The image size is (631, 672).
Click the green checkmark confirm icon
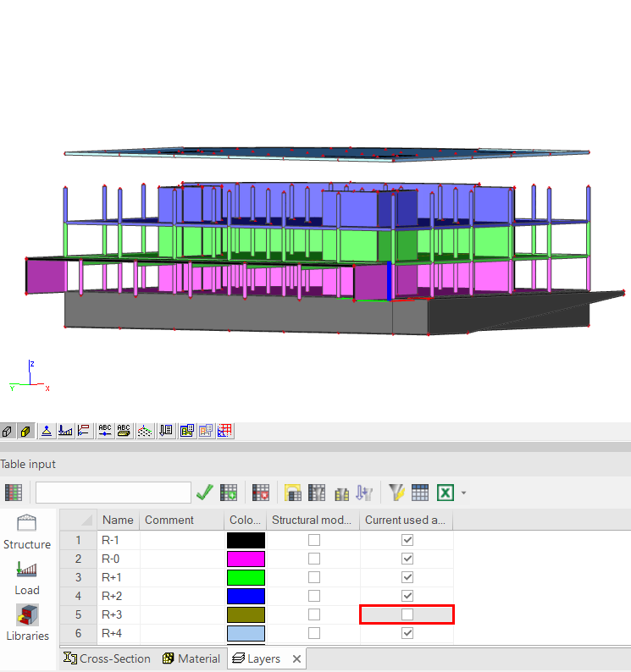pos(204,492)
